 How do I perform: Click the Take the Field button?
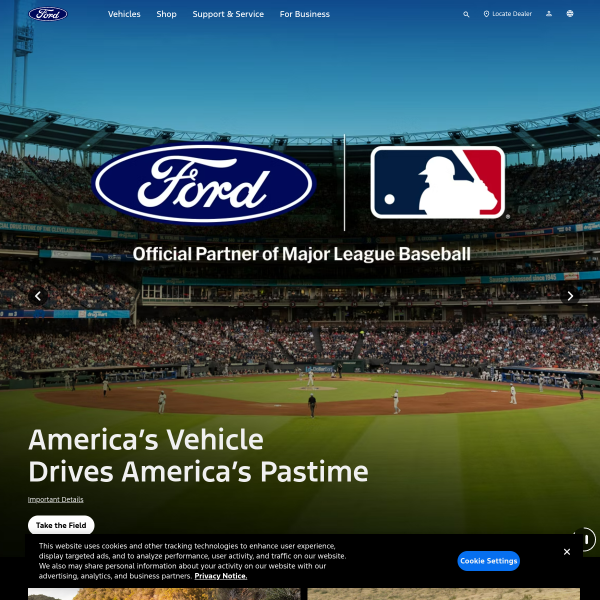pos(61,525)
